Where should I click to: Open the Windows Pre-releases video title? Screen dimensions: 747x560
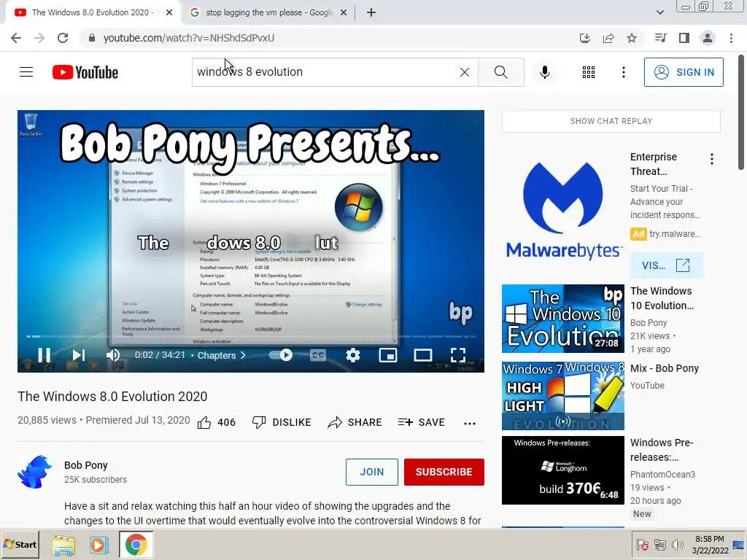tap(662, 450)
